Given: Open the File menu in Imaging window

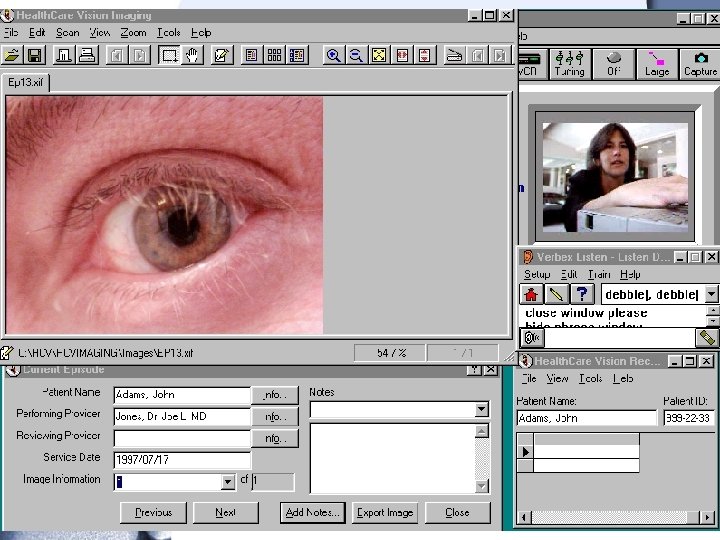Looking at the screenshot, I should coord(11,33).
